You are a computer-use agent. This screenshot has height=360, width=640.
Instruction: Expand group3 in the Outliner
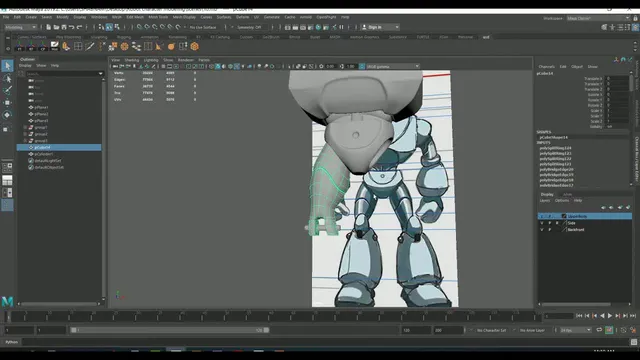25,141
